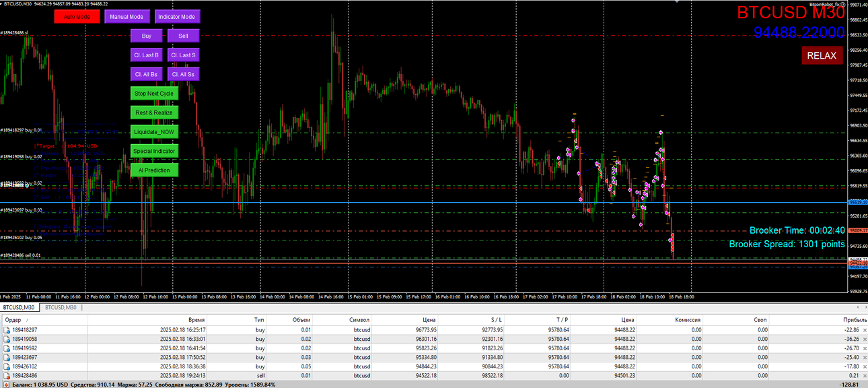This screenshot has width=868, height=388.
Task: Select the time cell 2025.02.18 16:25:17
Action: (183, 330)
